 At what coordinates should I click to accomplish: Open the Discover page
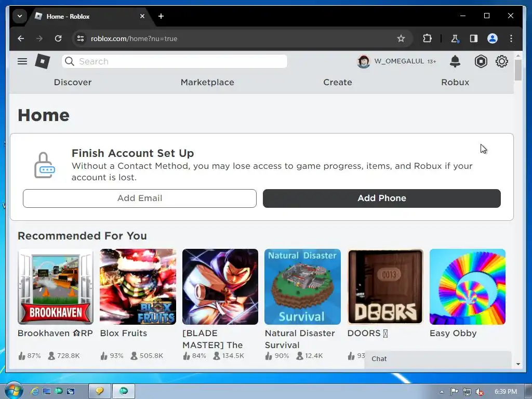pyautogui.click(x=73, y=82)
